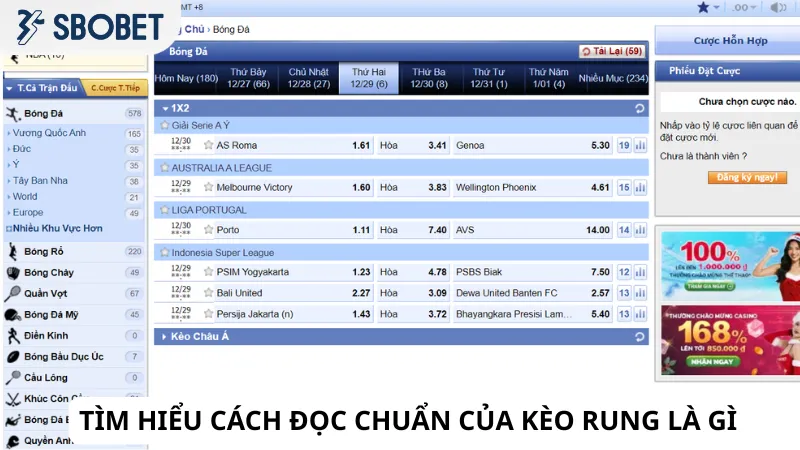Click the Bóng Chày baseball glove icon

click(x=13, y=272)
